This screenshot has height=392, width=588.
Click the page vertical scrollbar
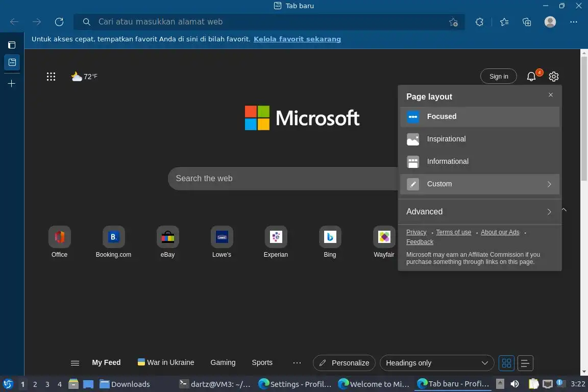coord(584,118)
